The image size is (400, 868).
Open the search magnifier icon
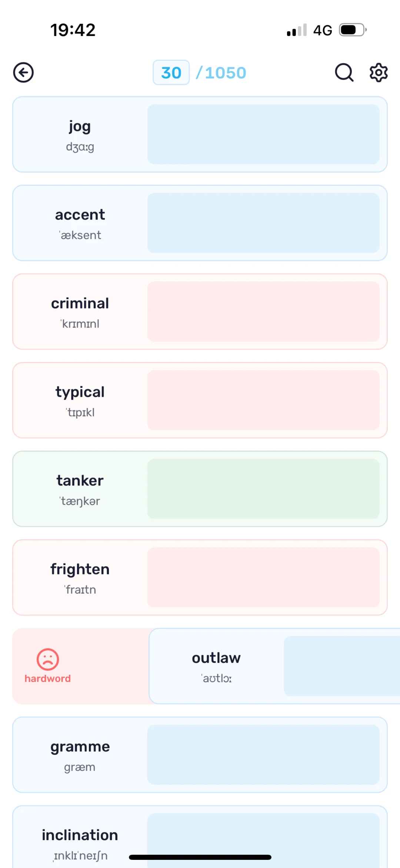(x=344, y=72)
